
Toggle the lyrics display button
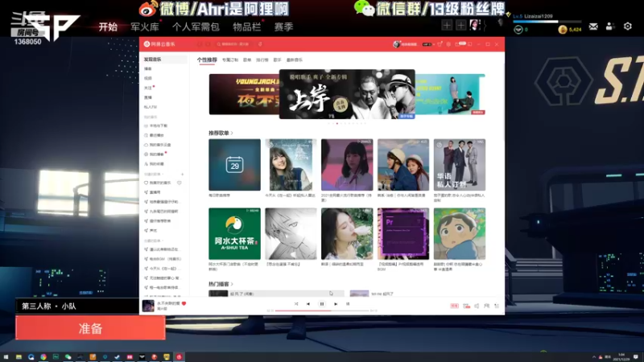348,304
